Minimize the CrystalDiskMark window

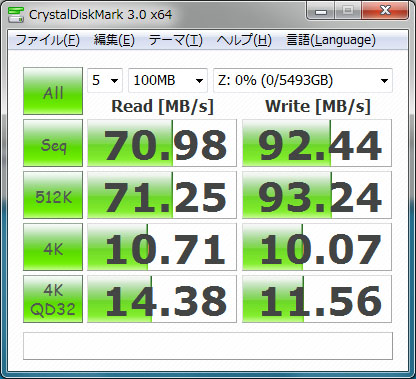(x=321, y=12)
